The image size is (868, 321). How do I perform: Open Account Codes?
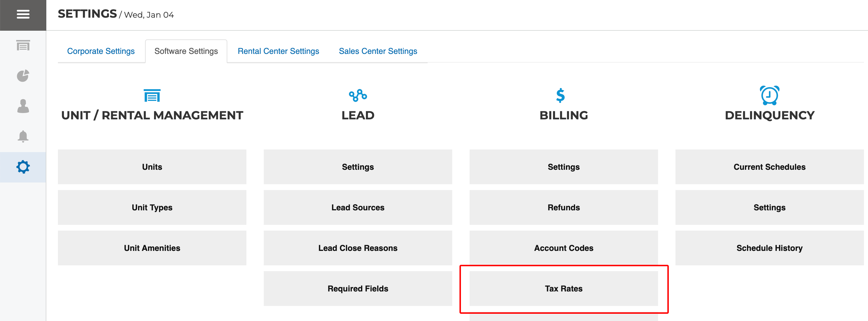pos(564,248)
